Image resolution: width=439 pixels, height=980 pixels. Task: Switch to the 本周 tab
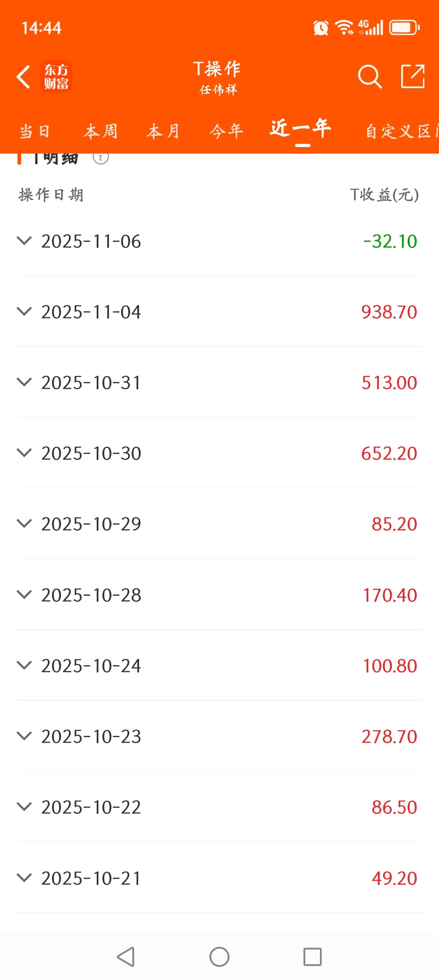(x=101, y=132)
